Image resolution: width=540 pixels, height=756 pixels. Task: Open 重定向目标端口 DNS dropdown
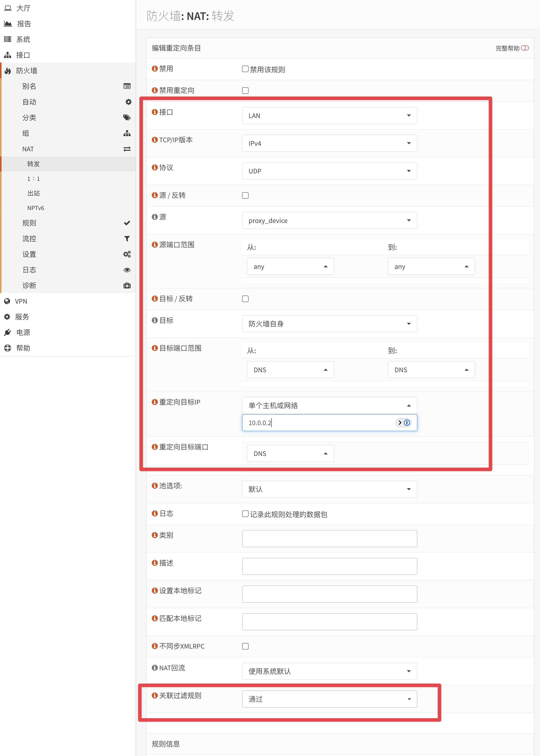290,453
